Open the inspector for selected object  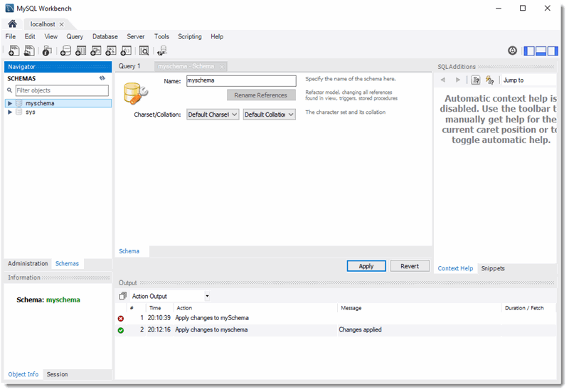(47, 51)
